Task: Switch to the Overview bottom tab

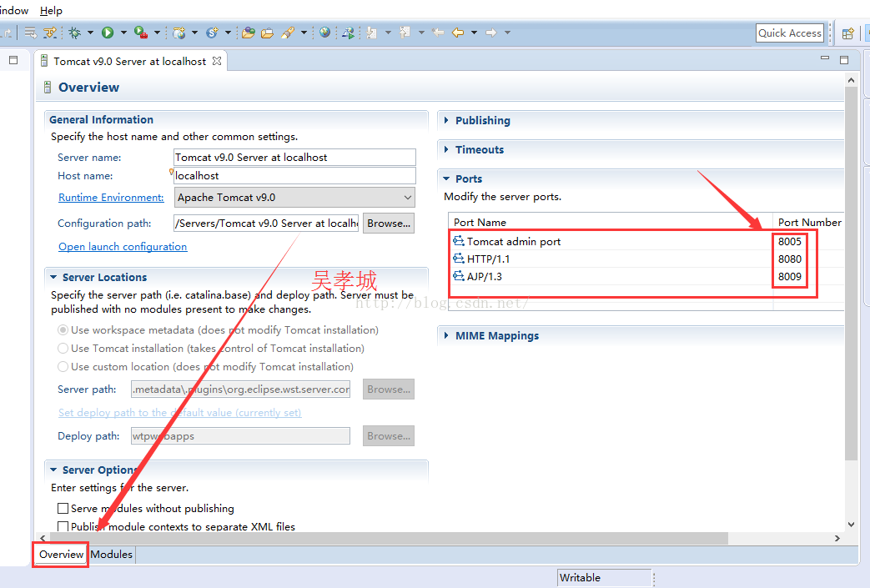Action: (61, 554)
